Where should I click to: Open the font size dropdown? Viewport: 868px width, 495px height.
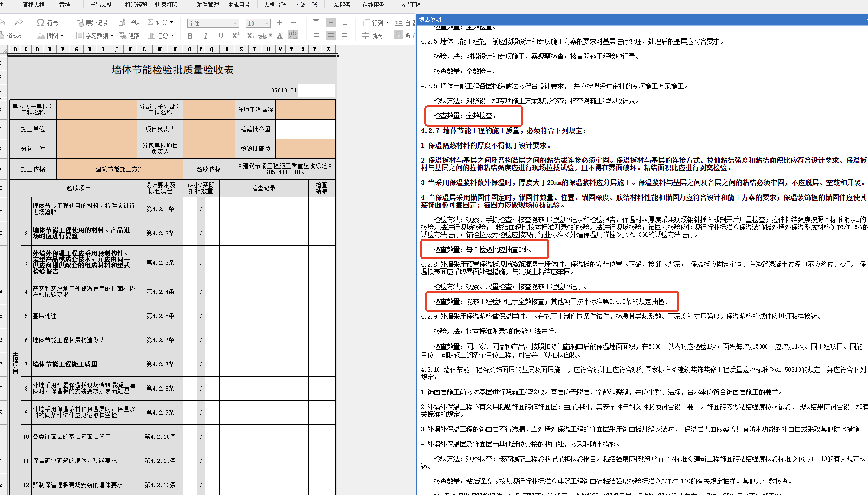[x=258, y=23]
